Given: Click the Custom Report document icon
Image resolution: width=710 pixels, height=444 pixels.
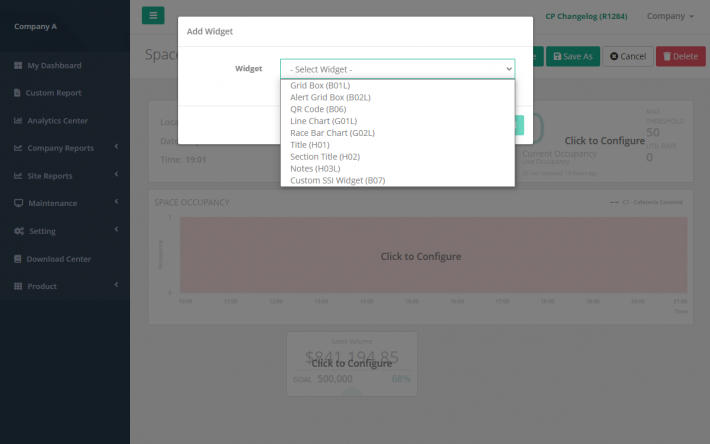Looking at the screenshot, I should pos(18,93).
